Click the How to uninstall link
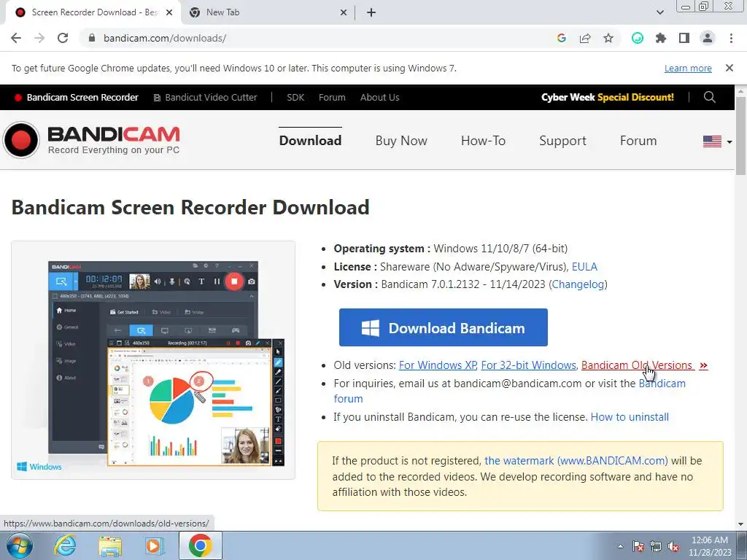Image resolution: width=747 pixels, height=560 pixels. pos(630,417)
